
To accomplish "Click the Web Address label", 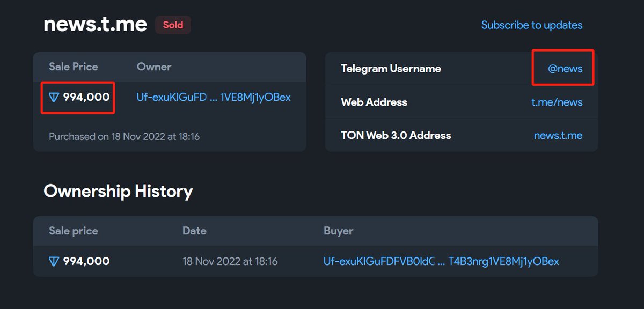I will [x=374, y=102].
